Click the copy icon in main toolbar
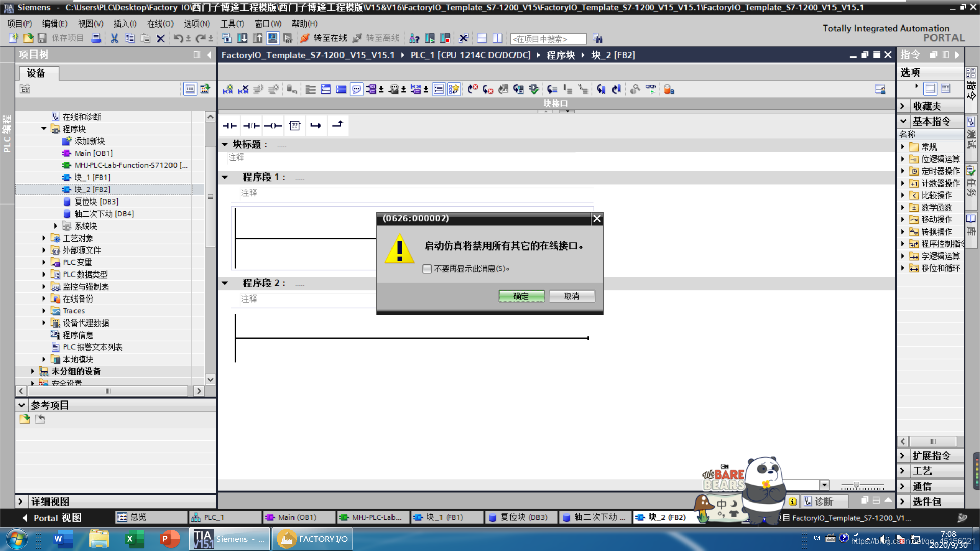The width and height of the screenshot is (980, 551). tap(130, 38)
